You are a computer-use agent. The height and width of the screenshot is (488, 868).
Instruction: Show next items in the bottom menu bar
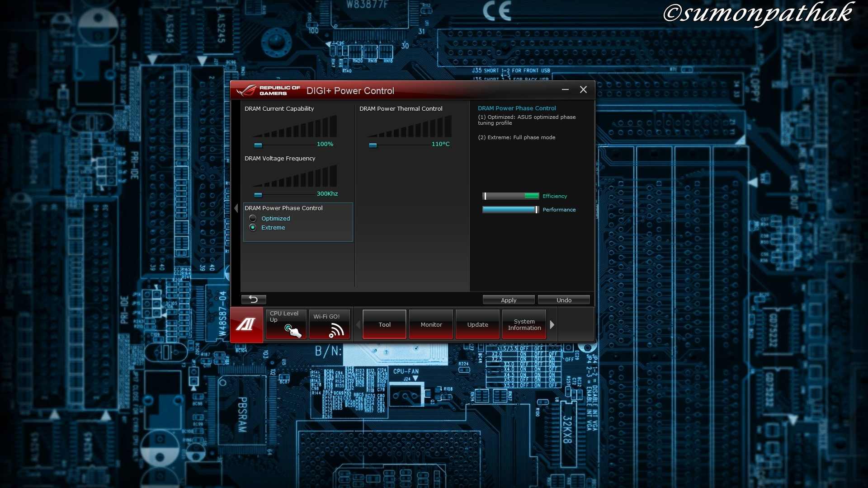(552, 324)
